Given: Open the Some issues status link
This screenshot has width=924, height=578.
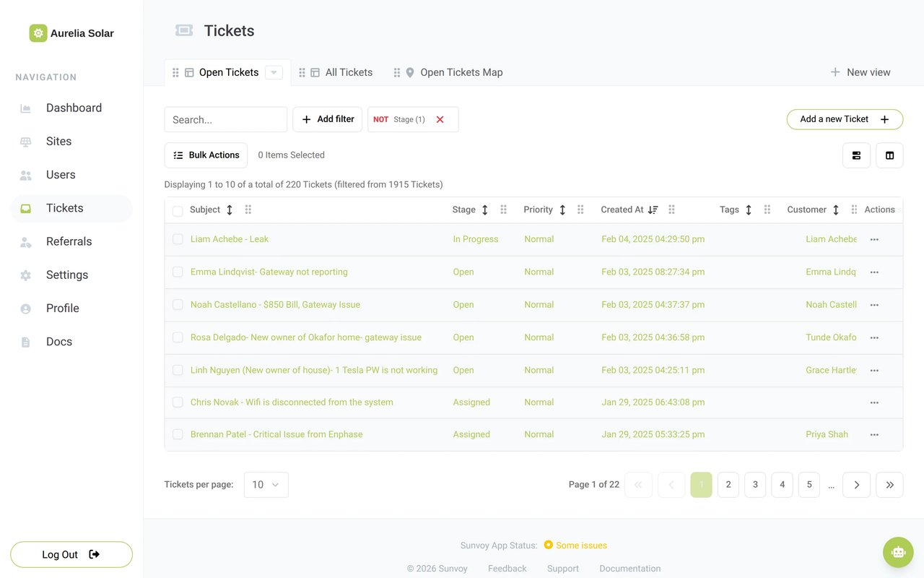Looking at the screenshot, I should coord(575,545).
